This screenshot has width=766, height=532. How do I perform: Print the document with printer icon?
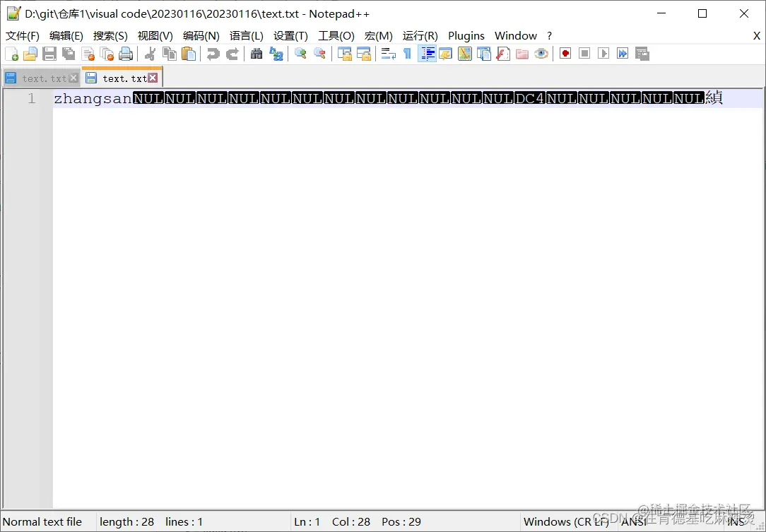126,54
